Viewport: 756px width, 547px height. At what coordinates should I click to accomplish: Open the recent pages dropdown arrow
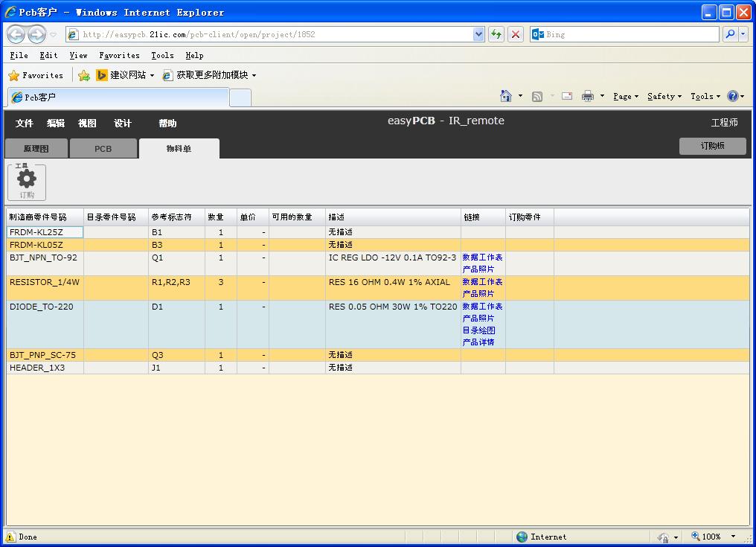(54, 34)
